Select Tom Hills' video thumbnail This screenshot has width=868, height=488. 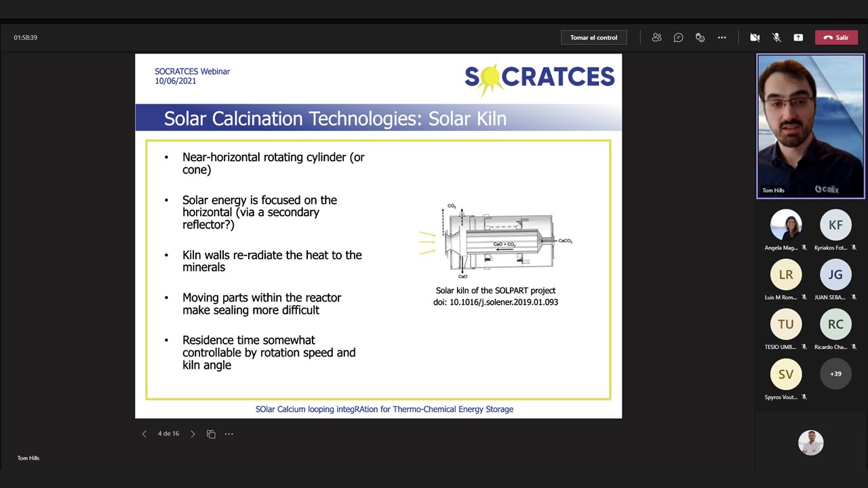(810, 126)
